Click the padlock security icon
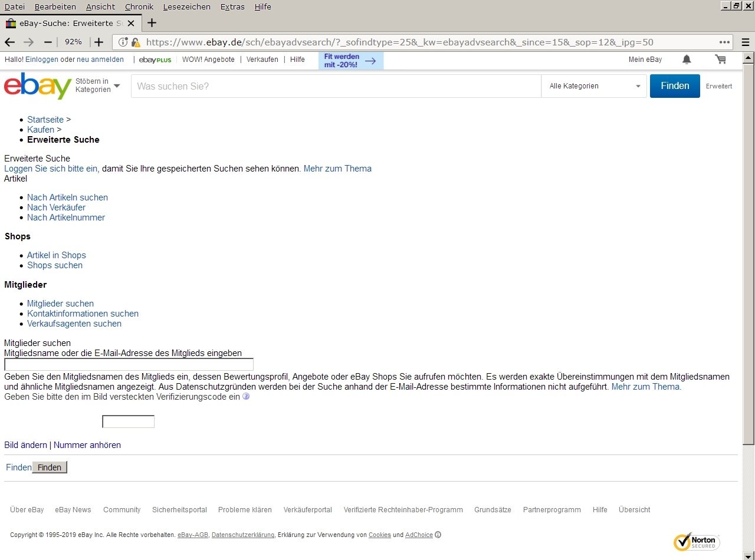Image resolution: width=755 pixels, height=560 pixels. tap(136, 42)
